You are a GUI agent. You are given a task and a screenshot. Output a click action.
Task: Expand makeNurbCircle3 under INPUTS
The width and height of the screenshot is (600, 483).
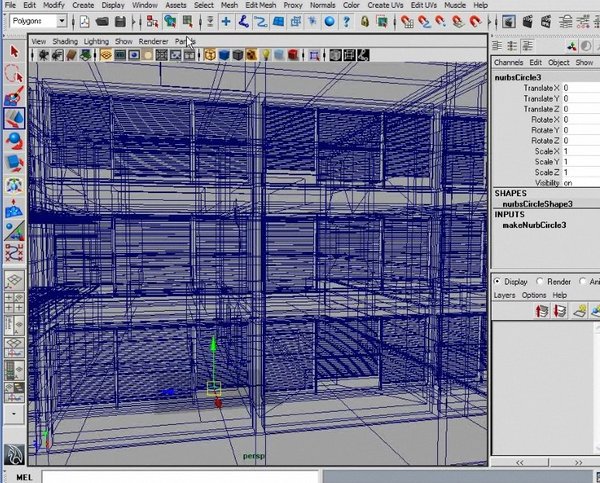(534, 225)
